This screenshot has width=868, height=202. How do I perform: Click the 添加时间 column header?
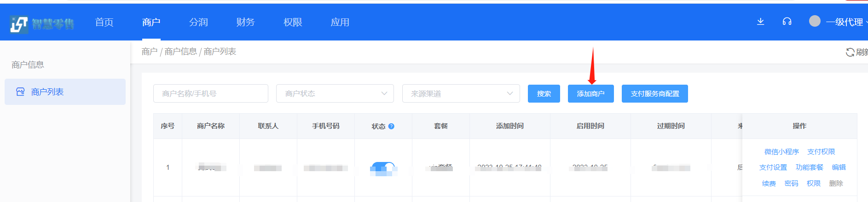510,126
